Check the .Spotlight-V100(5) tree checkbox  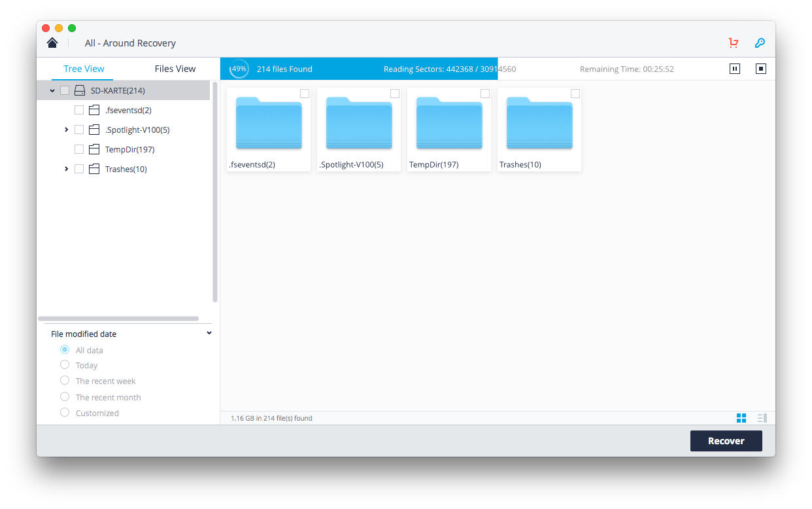coord(79,130)
